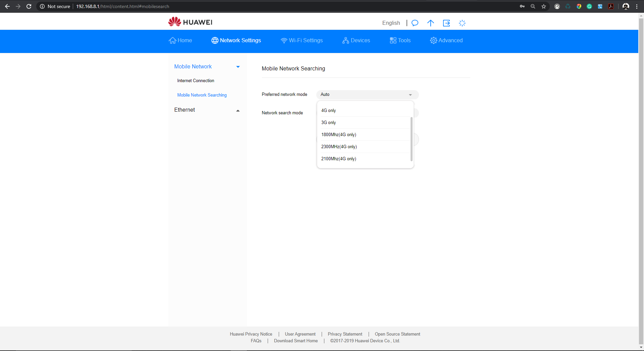644x351 pixels.
Task: Open Chrome three-dot menu
Action: [x=637, y=6]
